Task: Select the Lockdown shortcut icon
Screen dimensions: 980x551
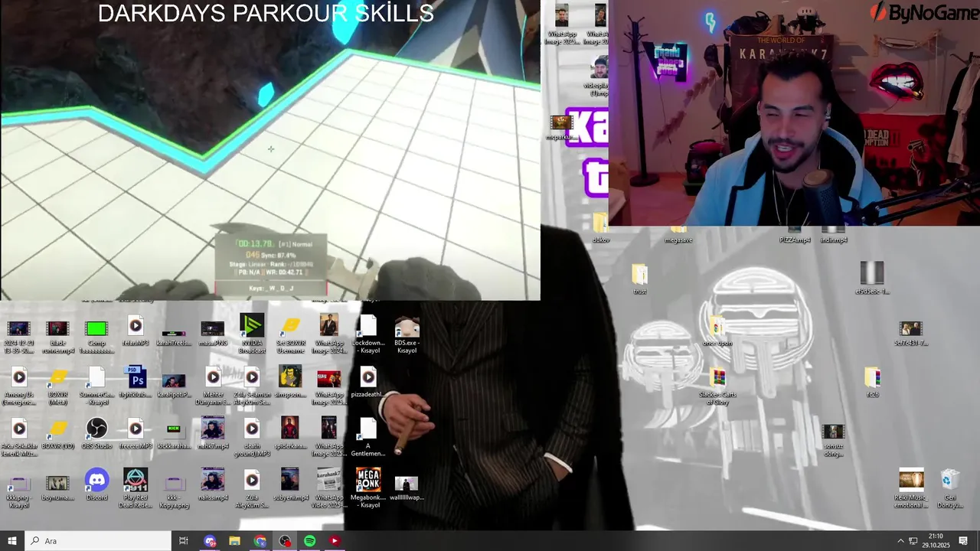Action: 368,328
